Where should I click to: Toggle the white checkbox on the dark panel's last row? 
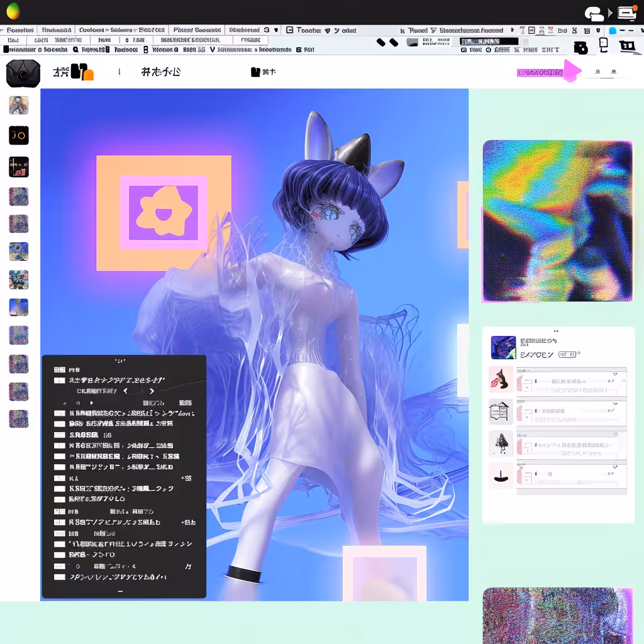(60, 577)
